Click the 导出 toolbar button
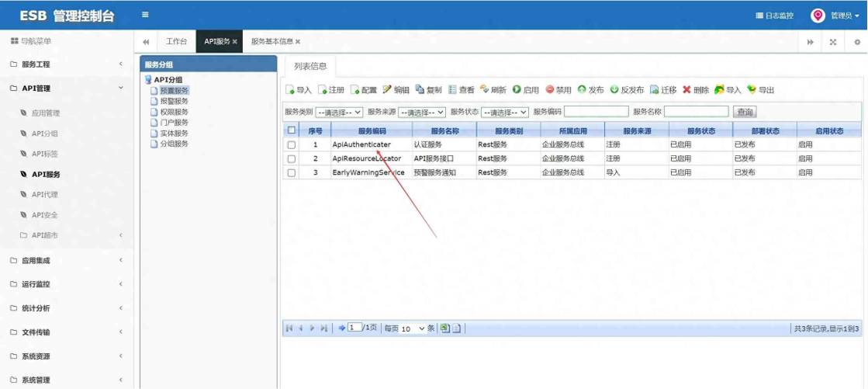The height and width of the screenshot is (389, 868). click(x=761, y=90)
